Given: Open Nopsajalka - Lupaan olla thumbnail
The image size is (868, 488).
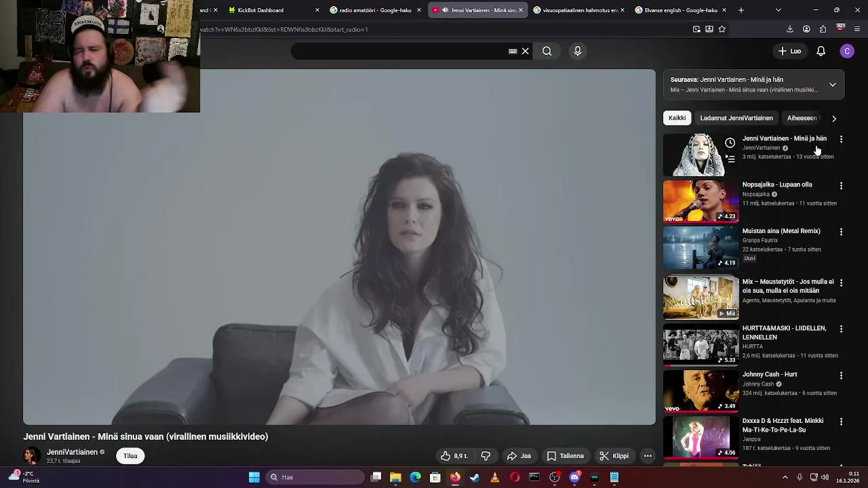Looking at the screenshot, I should tap(701, 201).
